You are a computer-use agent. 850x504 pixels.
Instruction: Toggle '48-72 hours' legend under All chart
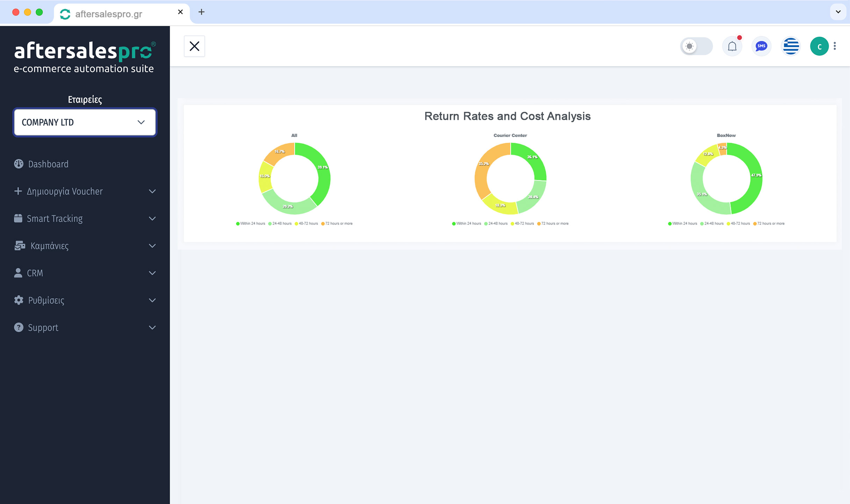pyautogui.click(x=307, y=224)
